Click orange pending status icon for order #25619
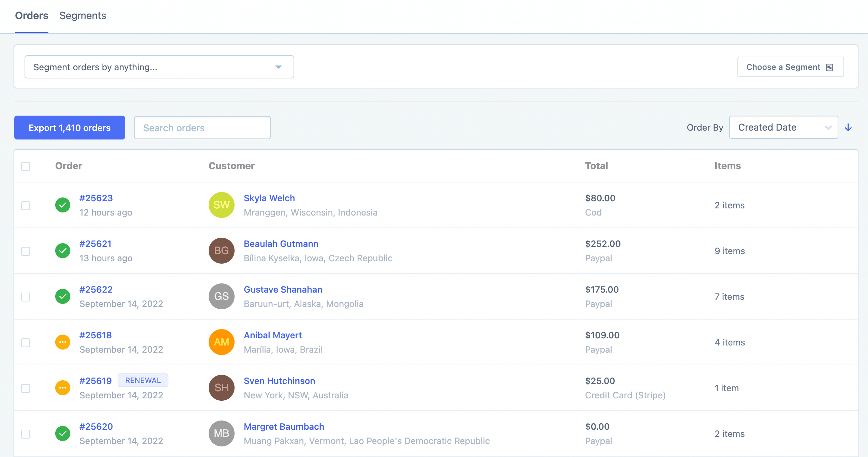Screen dimensions: 868x457 coord(63,388)
